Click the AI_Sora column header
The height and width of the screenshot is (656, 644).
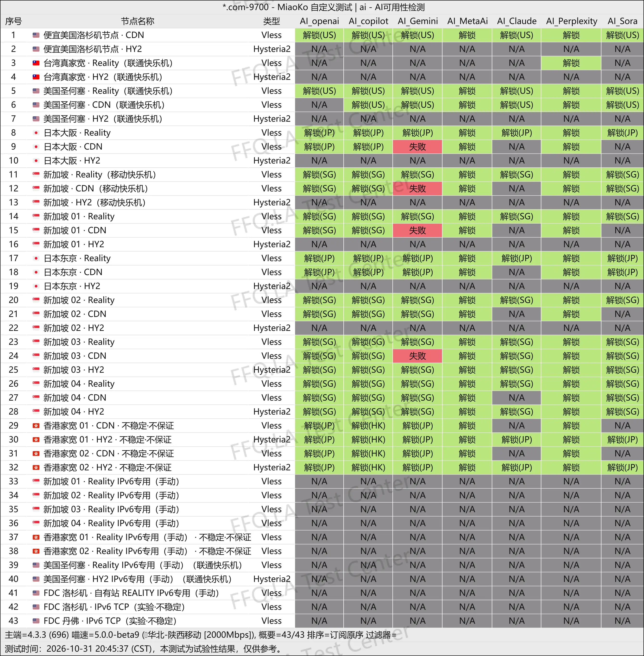(622, 21)
